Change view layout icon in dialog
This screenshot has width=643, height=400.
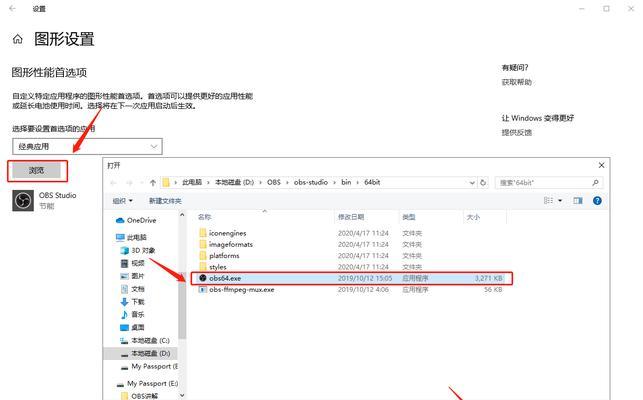[x=548, y=201]
